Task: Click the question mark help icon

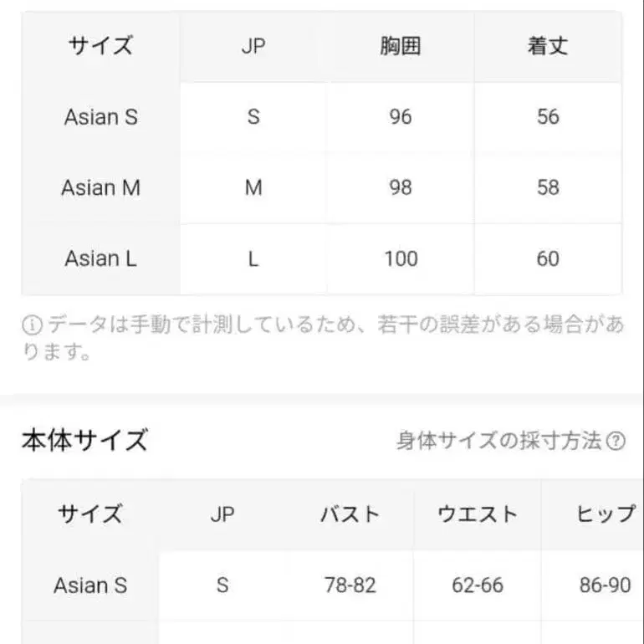Action: coord(616,441)
